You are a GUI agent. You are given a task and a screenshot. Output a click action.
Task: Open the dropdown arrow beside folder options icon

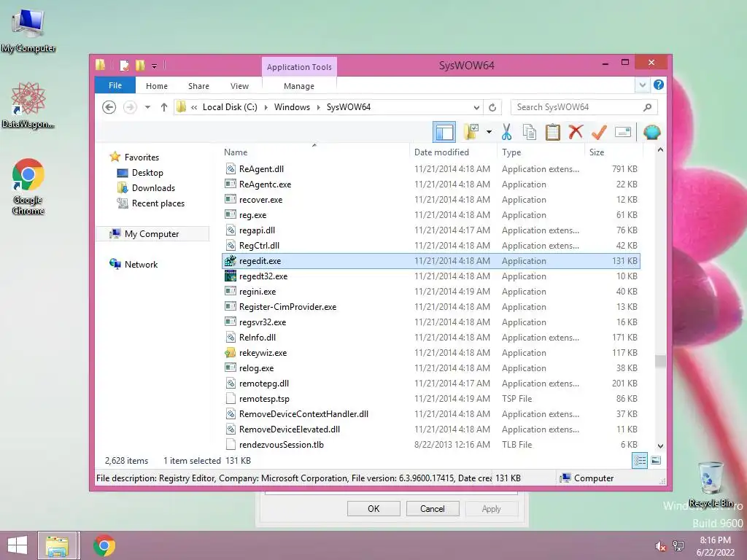click(489, 132)
